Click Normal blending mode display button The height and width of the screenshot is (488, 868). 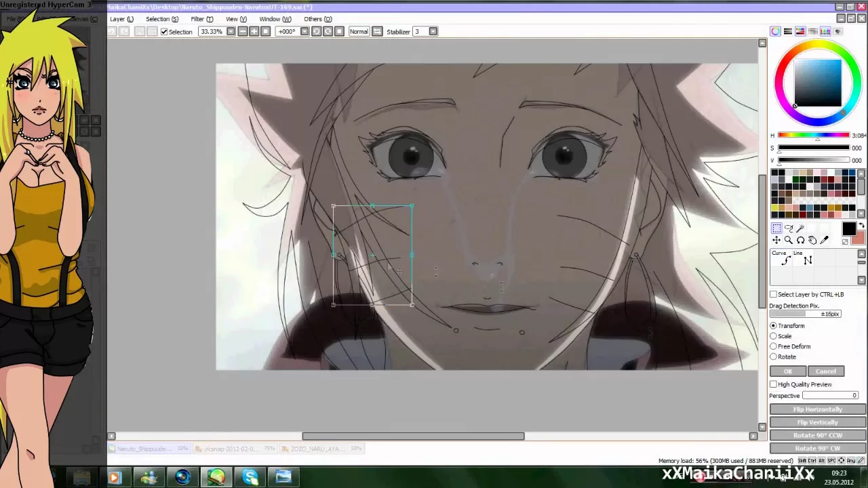[359, 31]
